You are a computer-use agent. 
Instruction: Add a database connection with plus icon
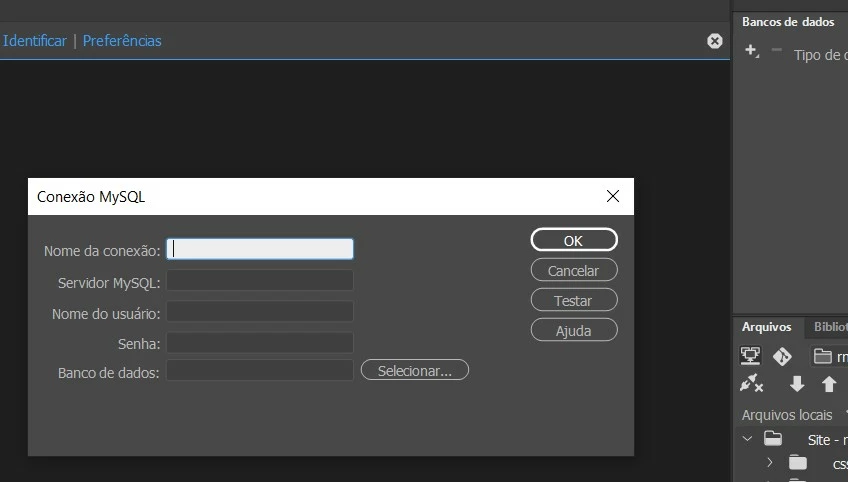(x=752, y=51)
